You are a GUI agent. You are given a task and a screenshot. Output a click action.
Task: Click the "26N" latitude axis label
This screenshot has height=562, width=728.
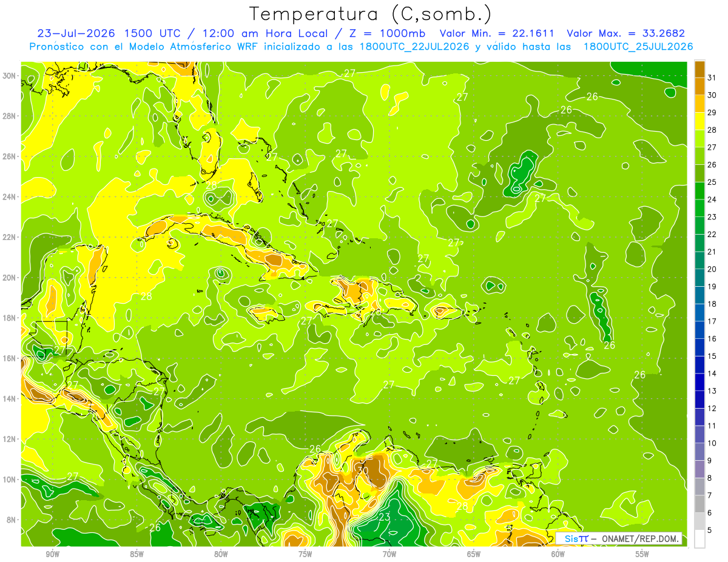click(10, 156)
